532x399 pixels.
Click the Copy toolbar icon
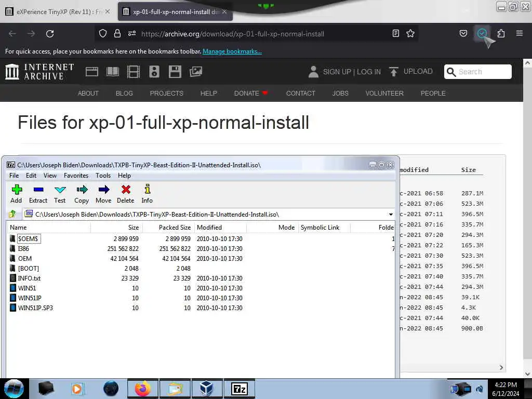point(82,194)
